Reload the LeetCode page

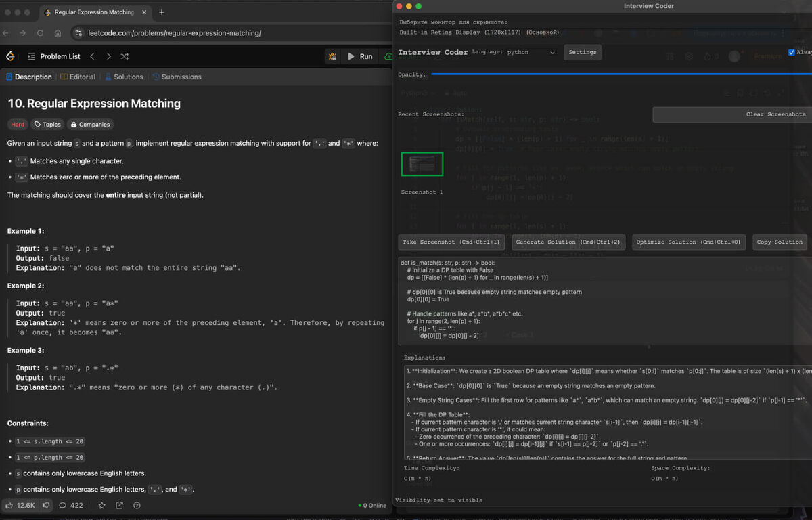(41, 32)
